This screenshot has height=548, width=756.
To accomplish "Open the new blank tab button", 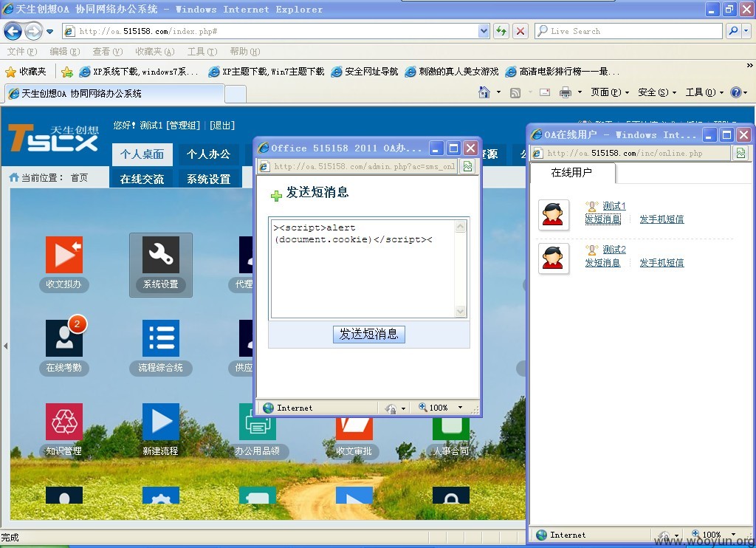I will [x=236, y=94].
